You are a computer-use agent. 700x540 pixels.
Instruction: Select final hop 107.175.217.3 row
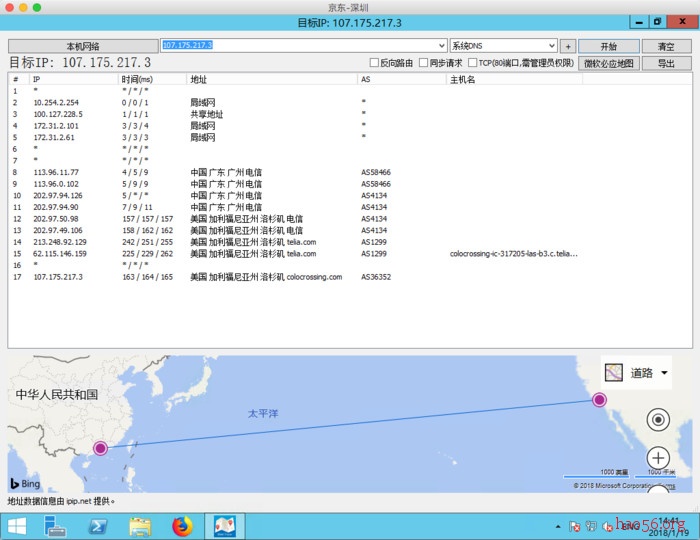point(350,276)
